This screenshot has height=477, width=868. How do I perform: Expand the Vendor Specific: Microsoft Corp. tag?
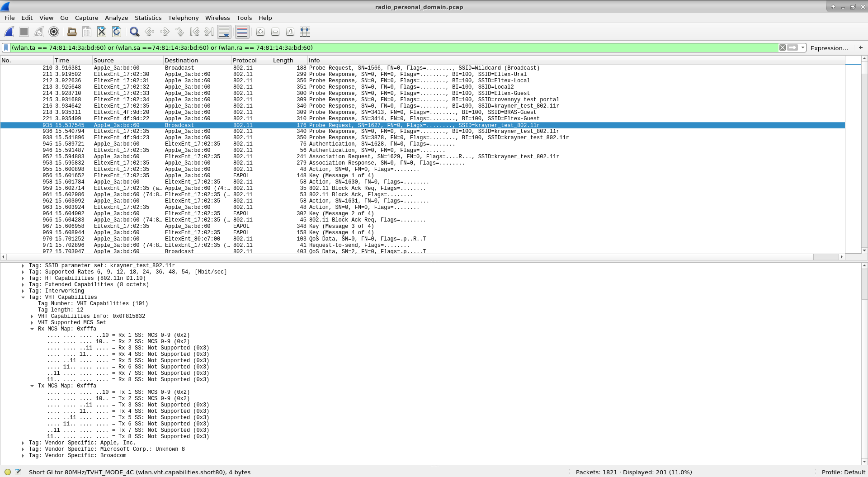(23, 449)
